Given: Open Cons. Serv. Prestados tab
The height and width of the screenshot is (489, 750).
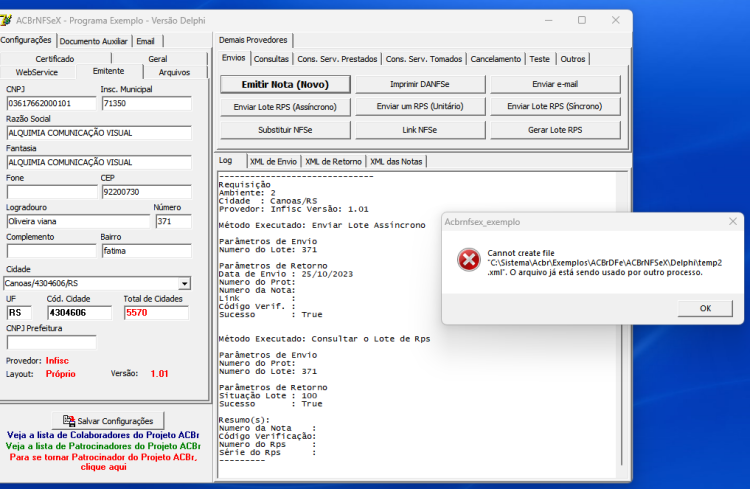Looking at the screenshot, I should [337, 59].
